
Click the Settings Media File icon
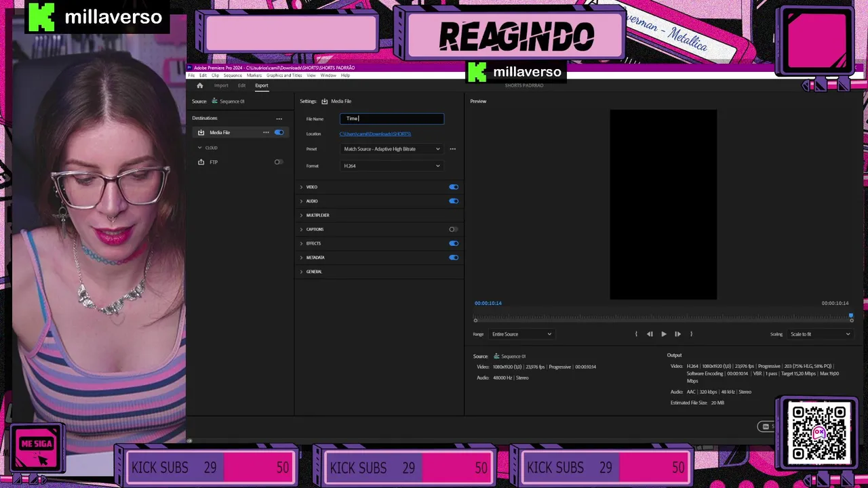pos(324,101)
